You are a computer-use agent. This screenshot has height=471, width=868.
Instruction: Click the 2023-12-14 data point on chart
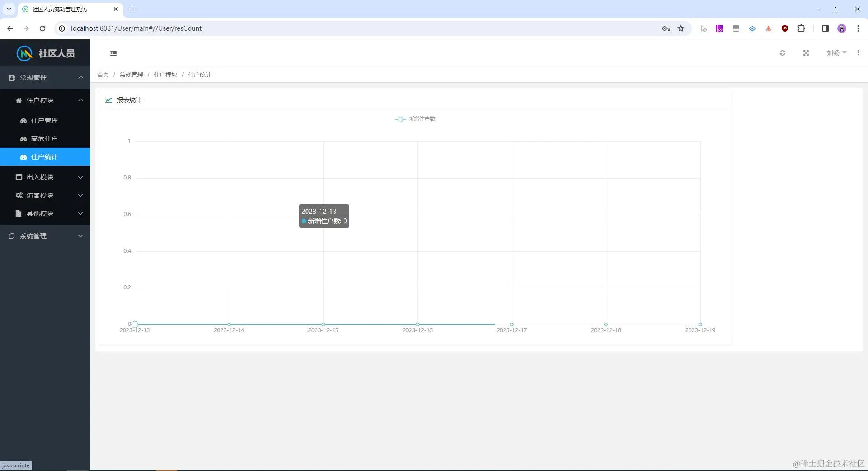229,325
